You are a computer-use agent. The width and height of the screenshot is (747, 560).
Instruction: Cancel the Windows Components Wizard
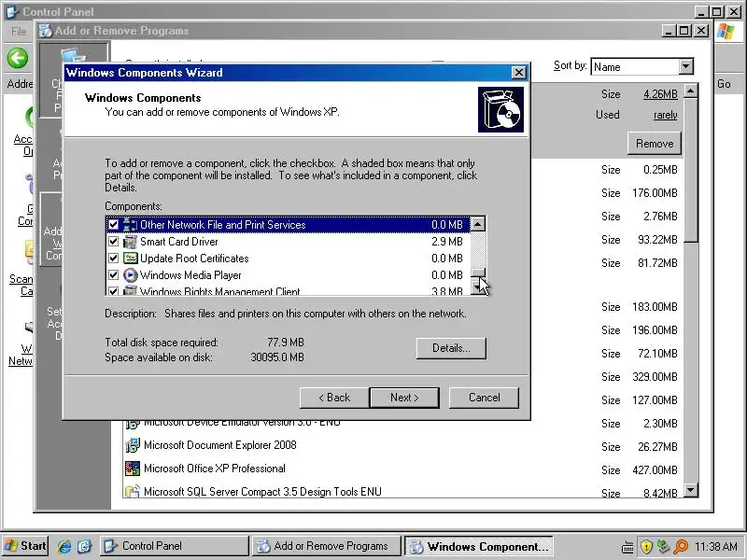tap(484, 398)
